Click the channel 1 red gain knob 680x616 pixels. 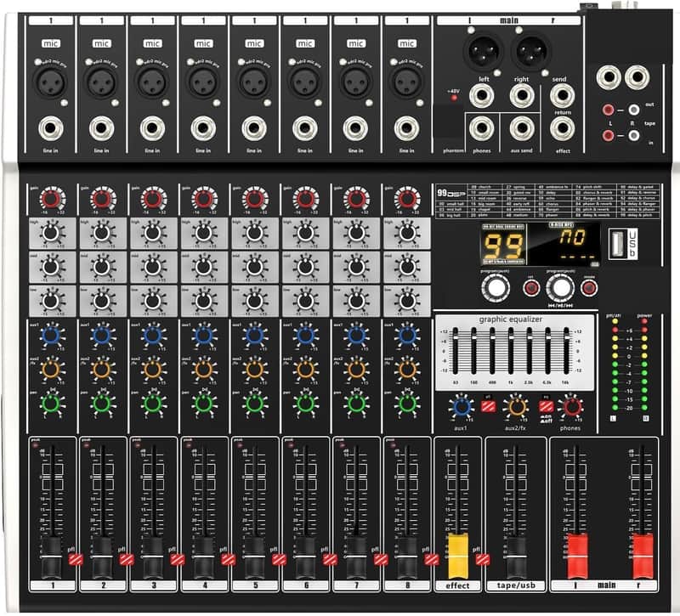click(x=51, y=199)
